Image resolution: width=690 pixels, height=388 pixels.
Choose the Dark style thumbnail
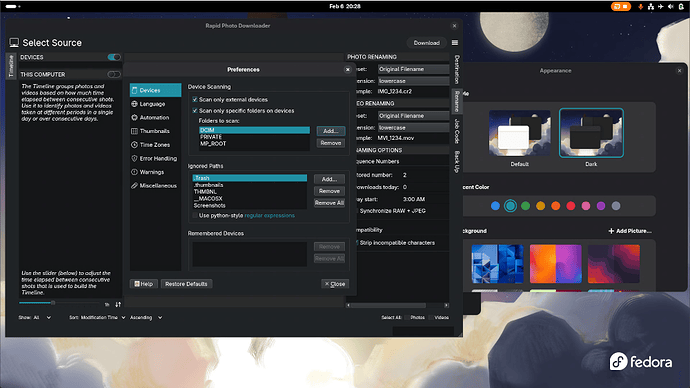[591, 133]
